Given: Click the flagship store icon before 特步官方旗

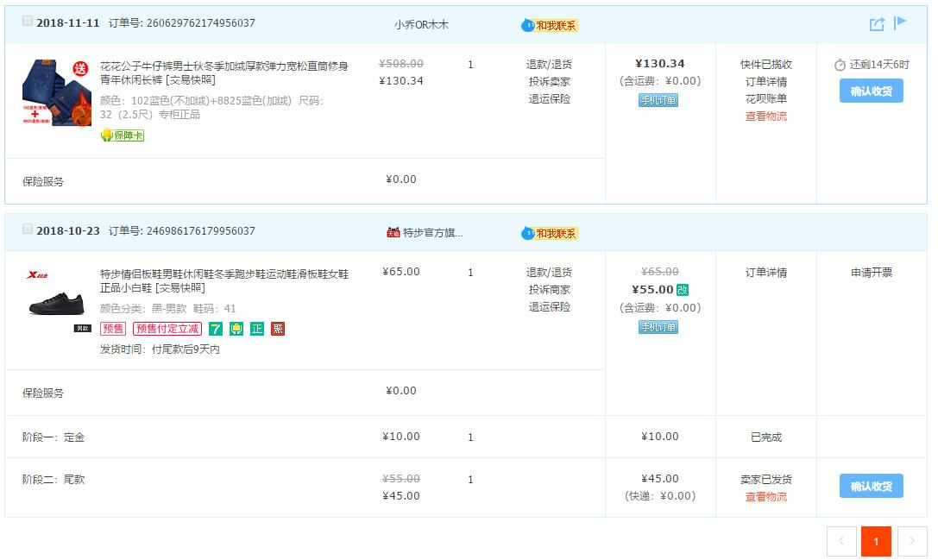Looking at the screenshot, I should 393,232.
